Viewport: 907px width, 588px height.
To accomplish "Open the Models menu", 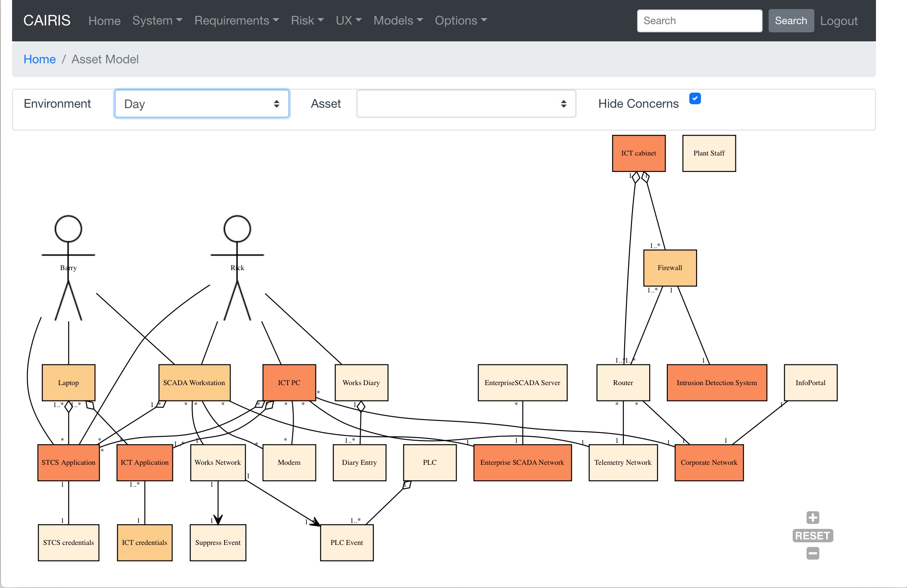I will point(398,21).
